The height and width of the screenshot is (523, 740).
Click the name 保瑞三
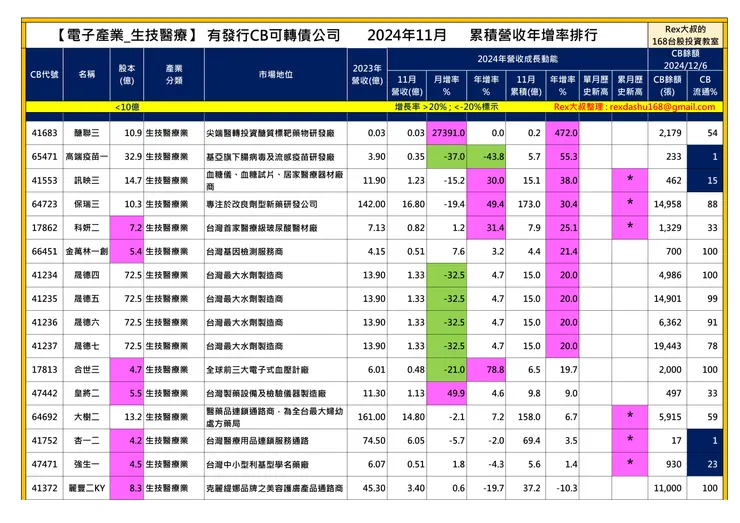coord(87,204)
